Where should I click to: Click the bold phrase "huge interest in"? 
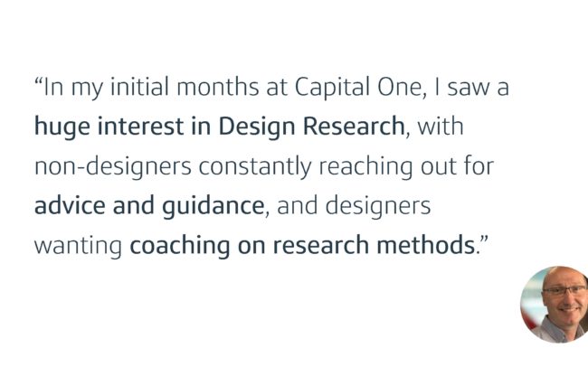click(x=123, y=127)
